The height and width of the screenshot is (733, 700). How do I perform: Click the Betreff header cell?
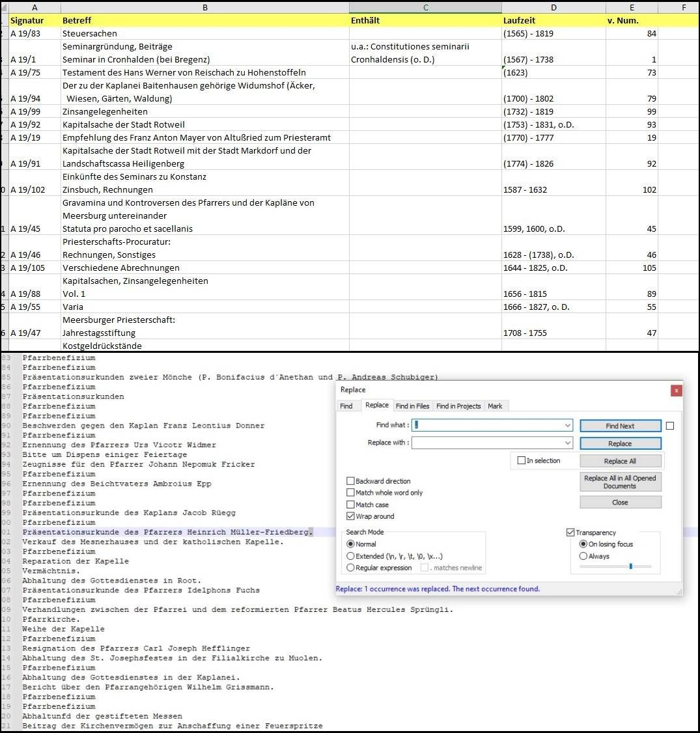click(x=205, y=21)
